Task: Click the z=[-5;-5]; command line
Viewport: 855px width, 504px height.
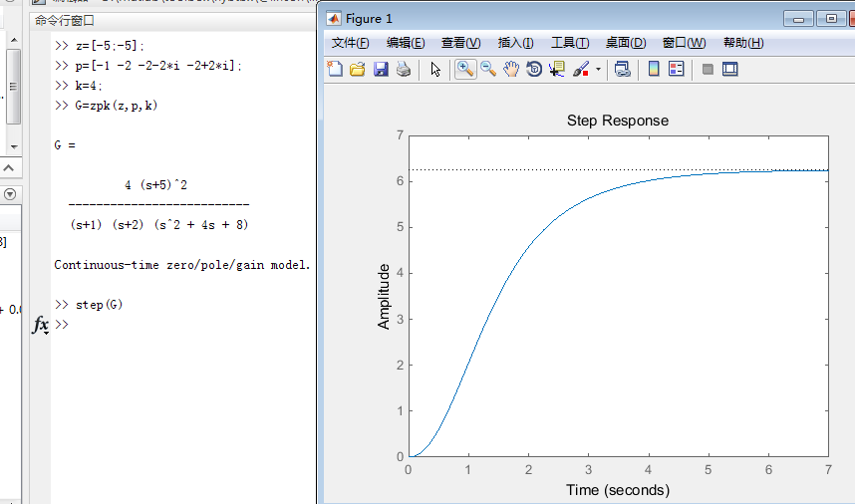Action: coord(110,46)
